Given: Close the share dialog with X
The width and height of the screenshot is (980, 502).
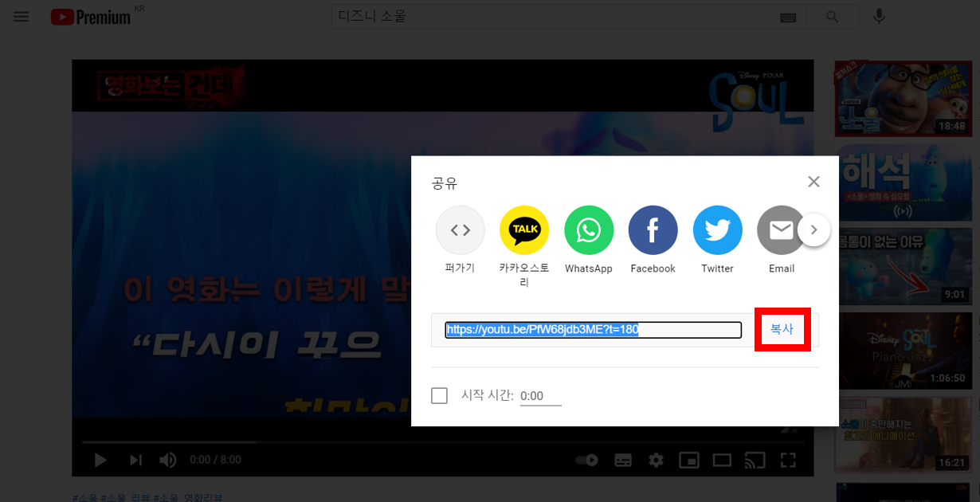Looking at the screenshot, I should (x=813, y=182).
